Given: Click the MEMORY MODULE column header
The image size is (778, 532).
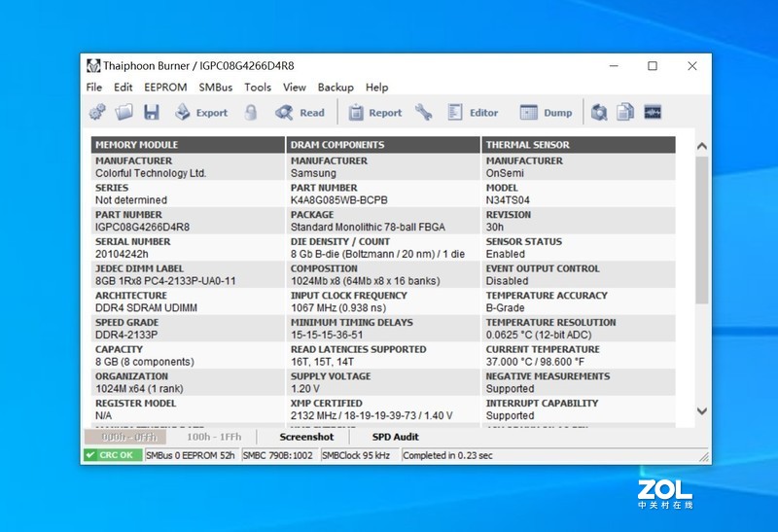Looking at the screenshot, I should pyautogui.click(x=188, y=145).
